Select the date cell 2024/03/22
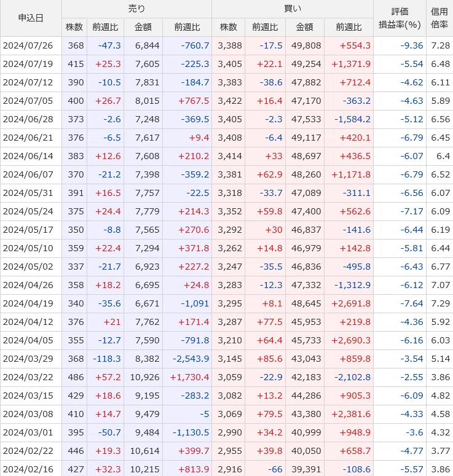453x476 pixels. coord(31,377)
